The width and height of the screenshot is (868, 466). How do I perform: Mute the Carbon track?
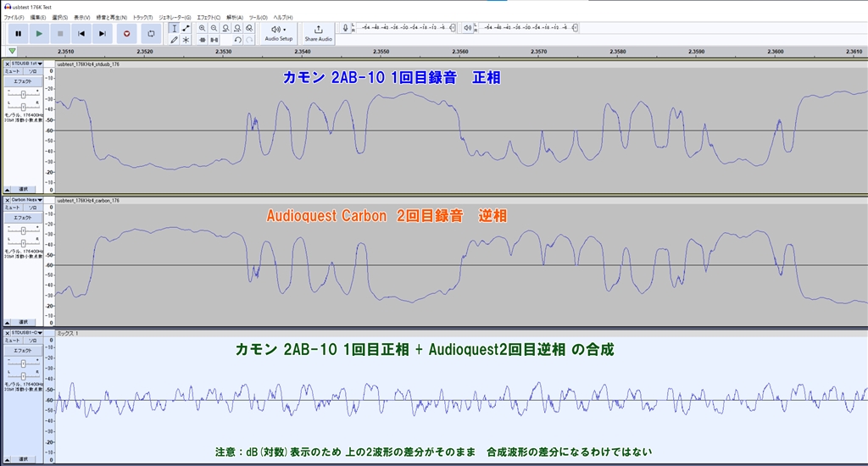pos(13,208)
